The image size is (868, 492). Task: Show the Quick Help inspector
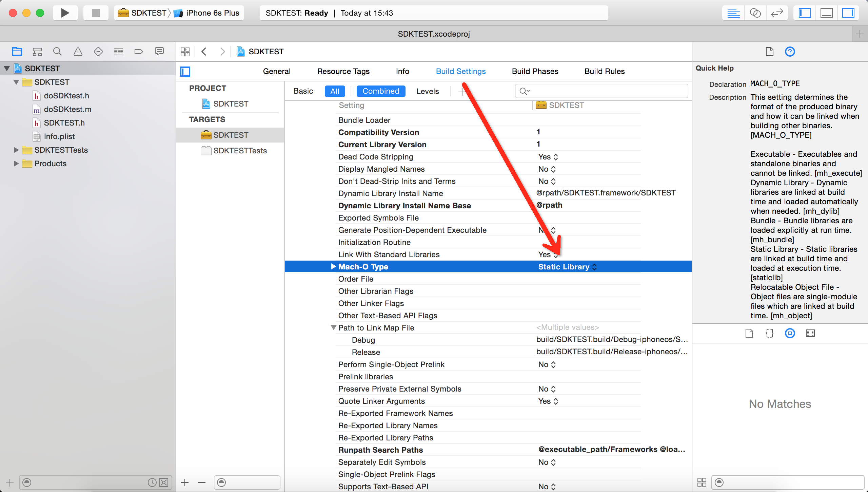point(790,52)
